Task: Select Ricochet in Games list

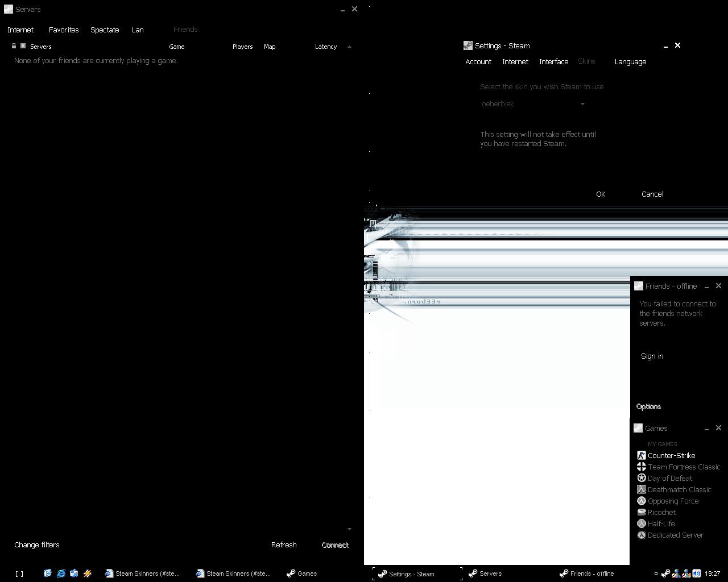Action: 661,512
